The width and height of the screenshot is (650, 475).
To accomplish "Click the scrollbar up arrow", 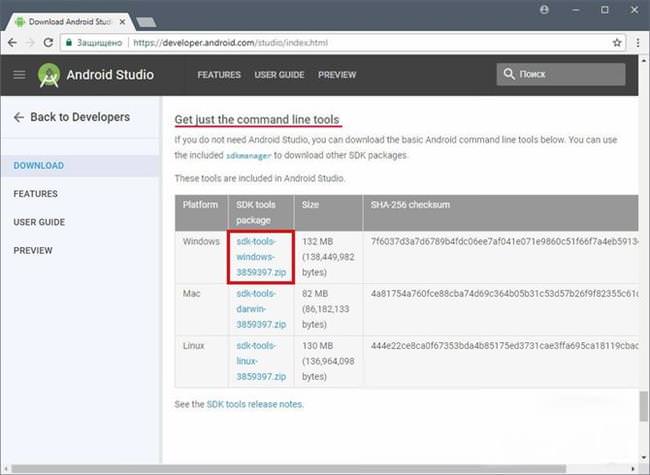I will pyautogui.click(x=644, y=60).
